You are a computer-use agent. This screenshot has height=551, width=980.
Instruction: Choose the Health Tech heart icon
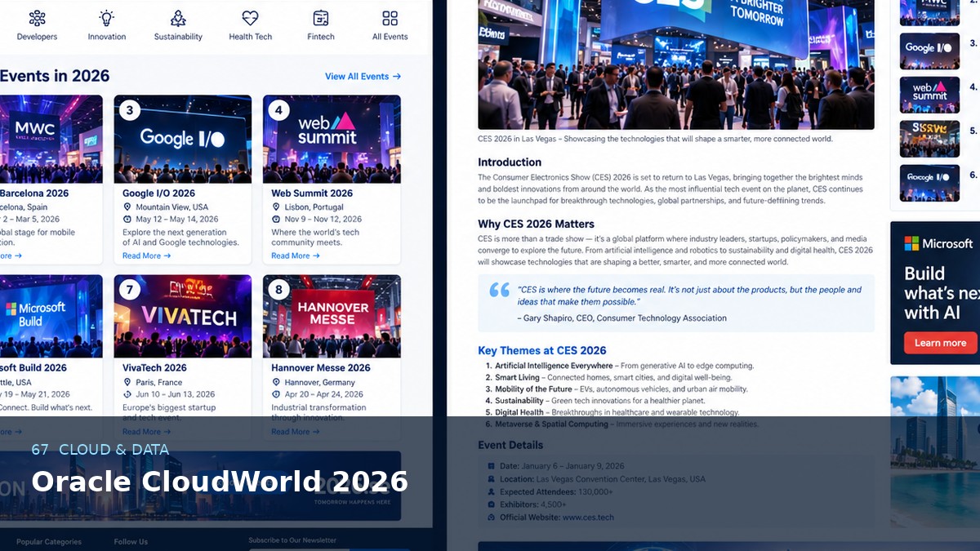point(251,18)
